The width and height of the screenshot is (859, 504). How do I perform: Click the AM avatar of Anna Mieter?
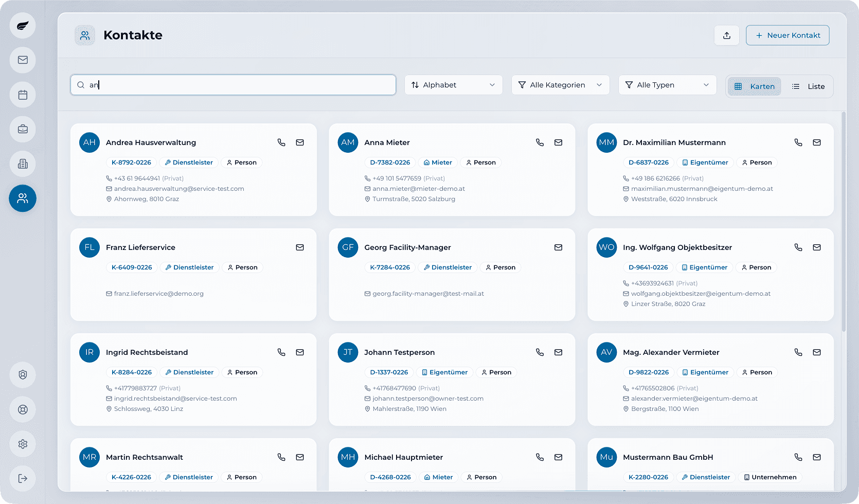tap(348, 142)
